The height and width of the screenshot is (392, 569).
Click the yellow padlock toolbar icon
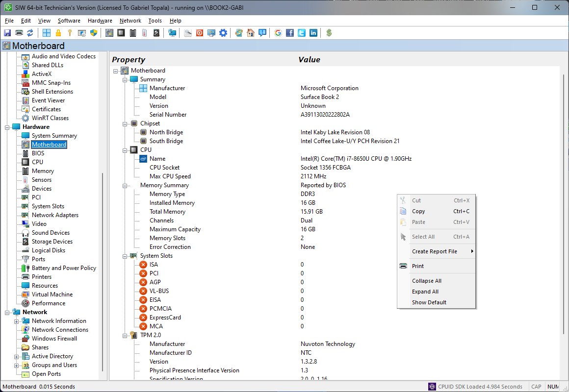pos(58,33)
